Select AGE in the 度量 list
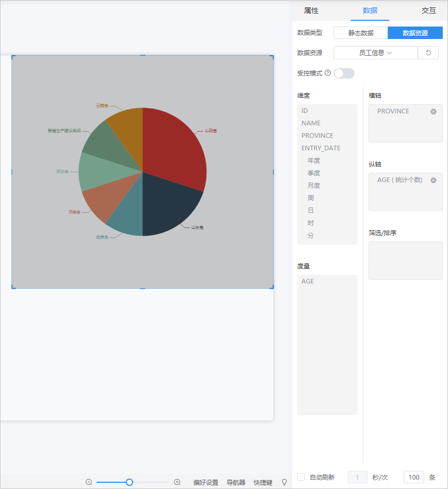448x489 pixels. point(308,281)
